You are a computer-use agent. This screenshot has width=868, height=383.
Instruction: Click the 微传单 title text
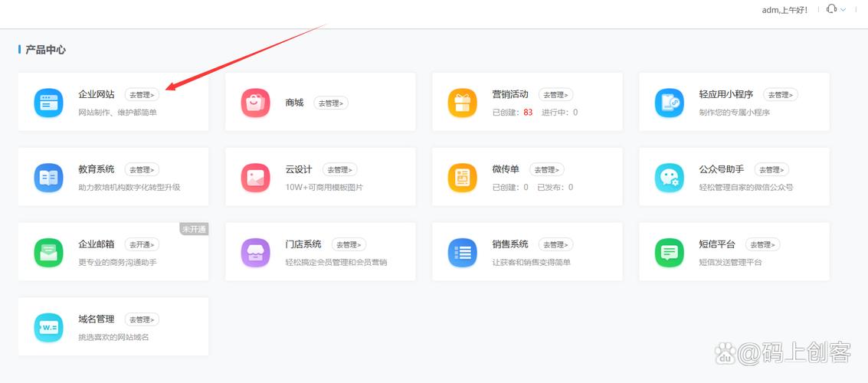(506, 169)
